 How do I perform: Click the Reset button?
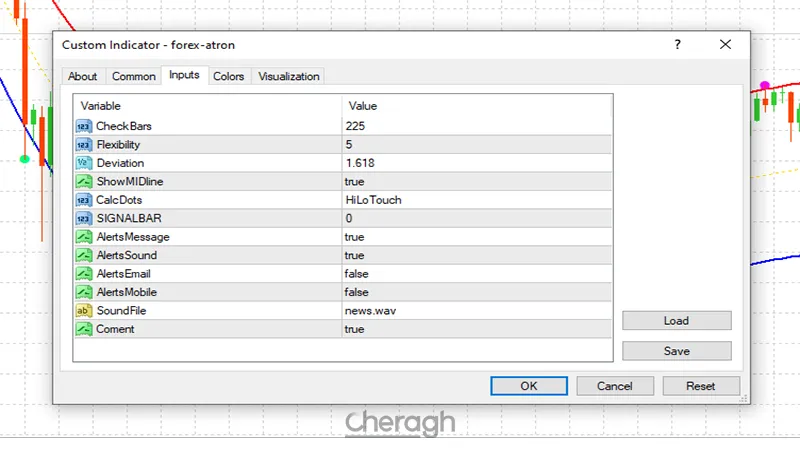tap(700, 386)
